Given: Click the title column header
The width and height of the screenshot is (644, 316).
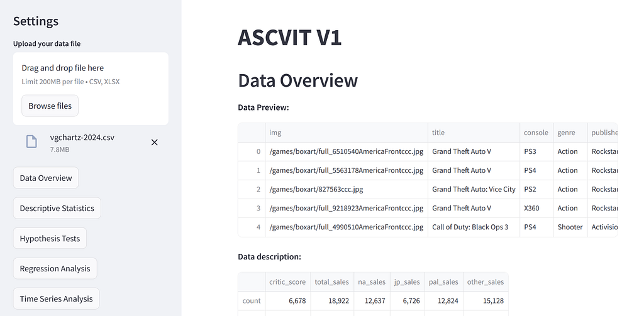Looking at the screenshot, I should (x=474, y=133).
